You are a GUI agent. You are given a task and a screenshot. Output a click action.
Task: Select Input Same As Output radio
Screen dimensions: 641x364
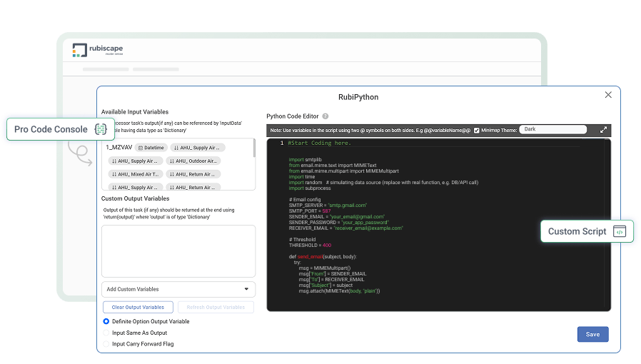click(106, 333)
